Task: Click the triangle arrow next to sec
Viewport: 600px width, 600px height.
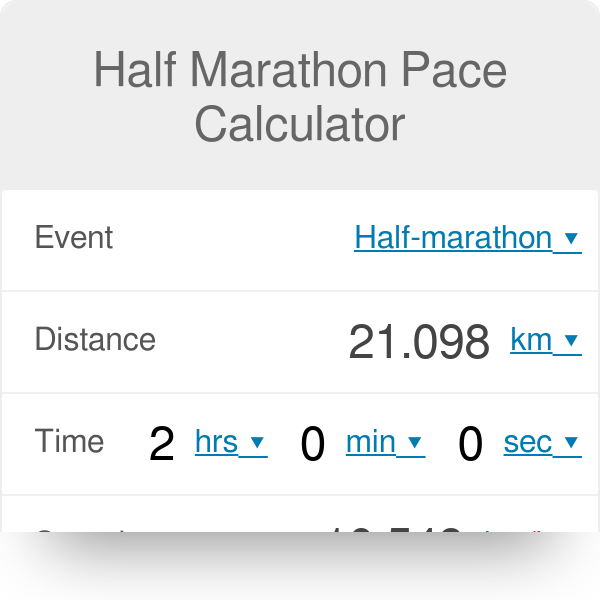Action: [571, 443]
